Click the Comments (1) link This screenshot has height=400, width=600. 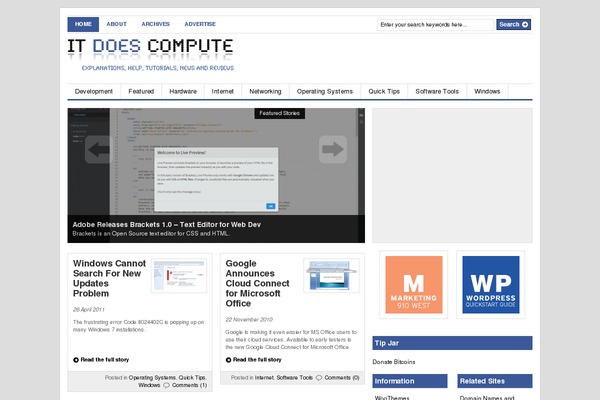189,385
